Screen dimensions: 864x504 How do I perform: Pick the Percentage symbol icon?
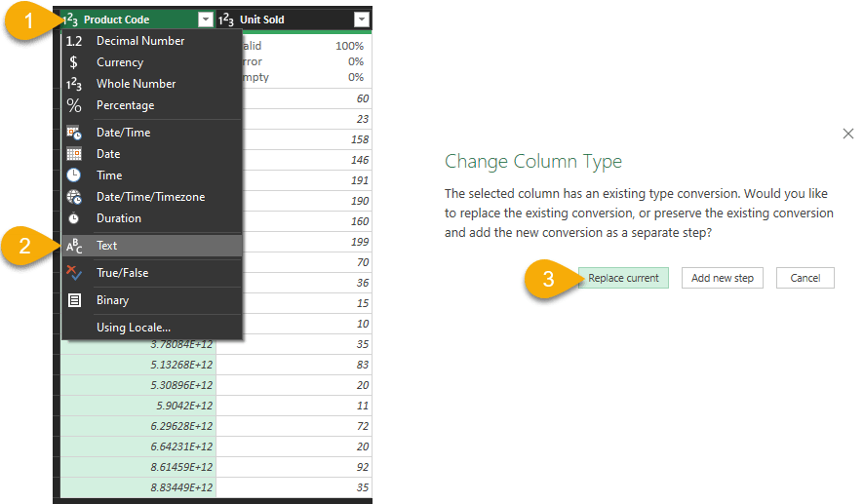74,105
